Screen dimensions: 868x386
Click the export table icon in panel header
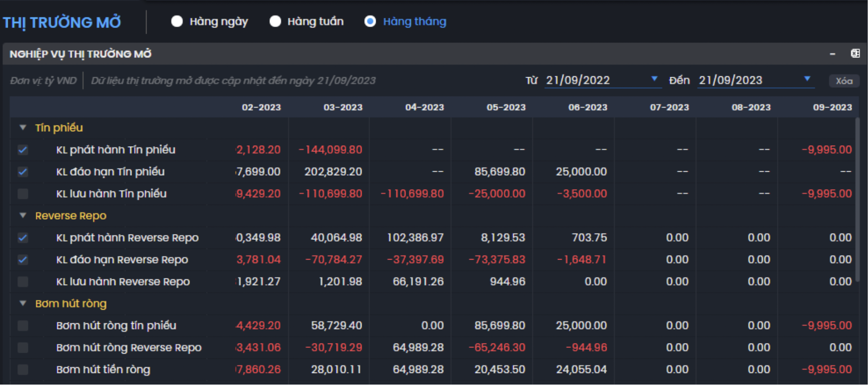coord(855,54)
